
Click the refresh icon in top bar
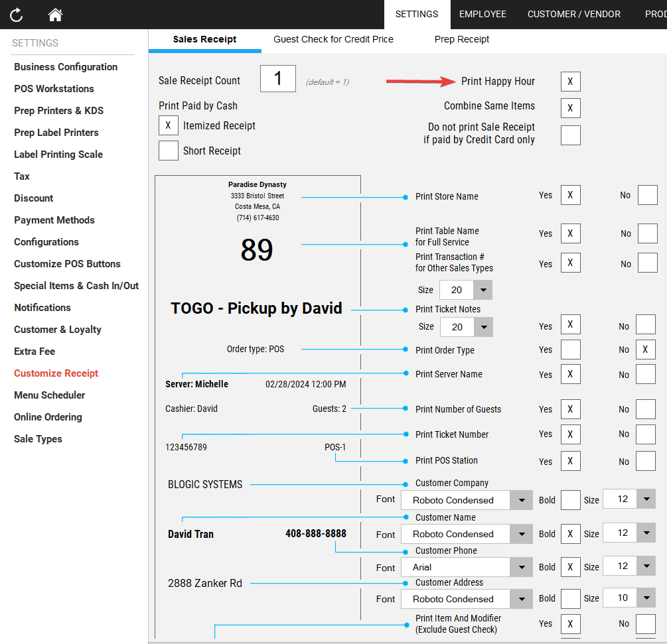click(15, 14)
